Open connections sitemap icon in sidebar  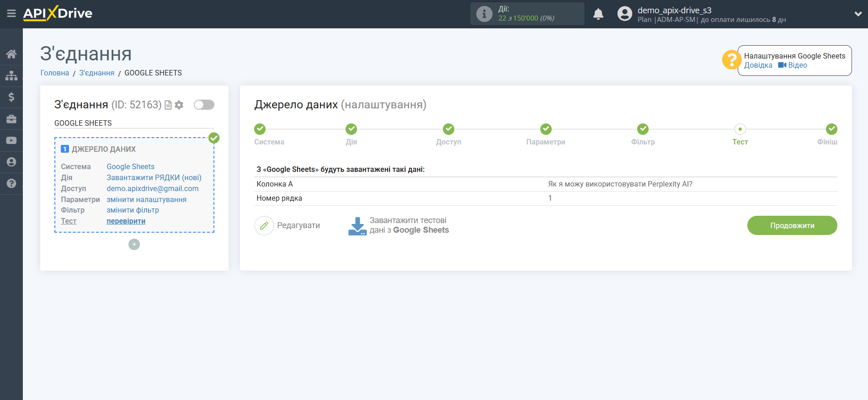click(11, 75)
